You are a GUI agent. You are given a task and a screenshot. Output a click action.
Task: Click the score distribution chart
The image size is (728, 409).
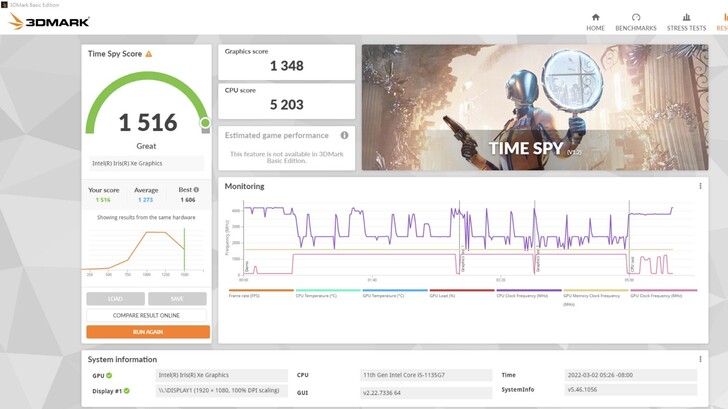pyautogui.click(x=144, y=251)
